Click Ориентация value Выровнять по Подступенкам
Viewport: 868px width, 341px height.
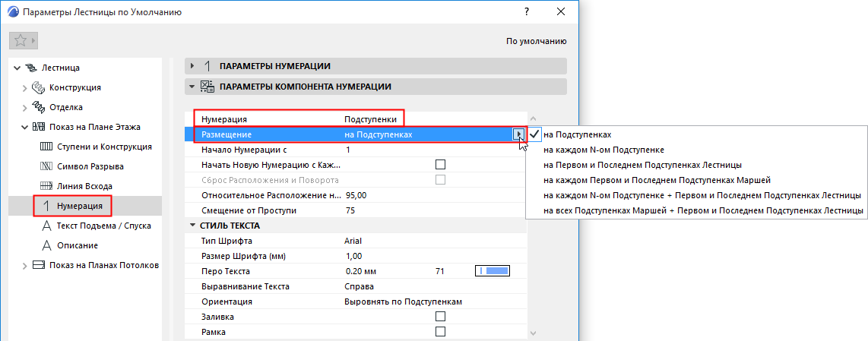pos(403,302)
